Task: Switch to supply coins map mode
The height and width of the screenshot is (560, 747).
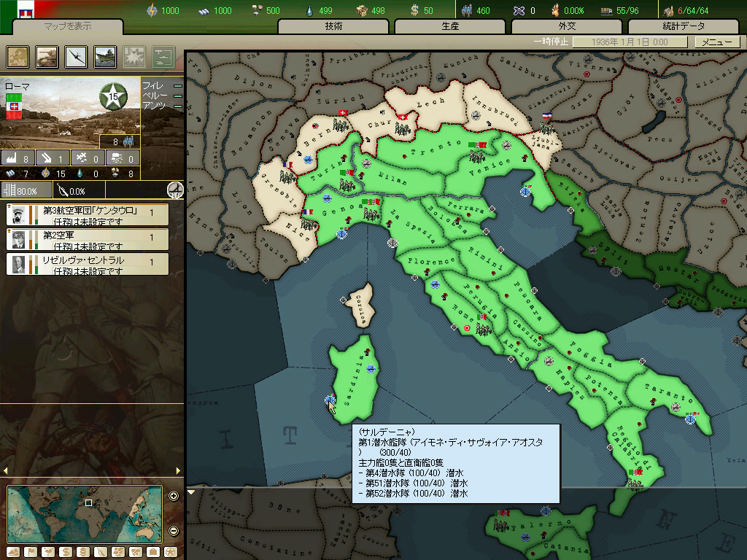Action: point(83,551)
